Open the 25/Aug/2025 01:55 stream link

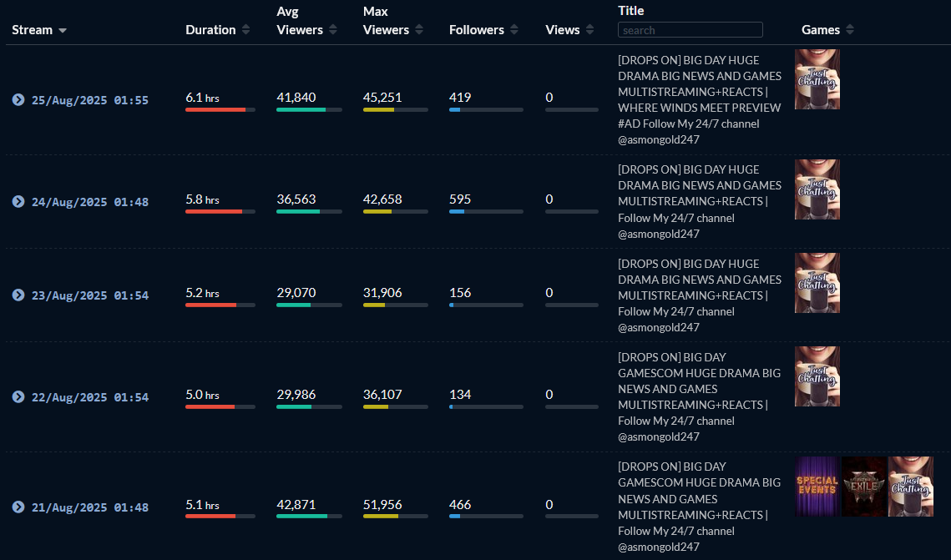(90, 100)
